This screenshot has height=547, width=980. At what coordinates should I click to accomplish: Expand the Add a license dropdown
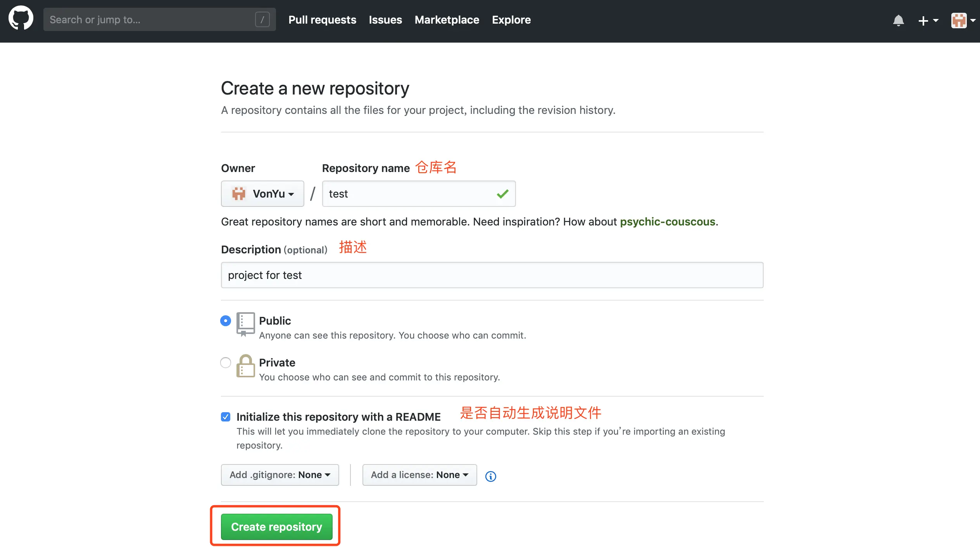click(419, 475)
